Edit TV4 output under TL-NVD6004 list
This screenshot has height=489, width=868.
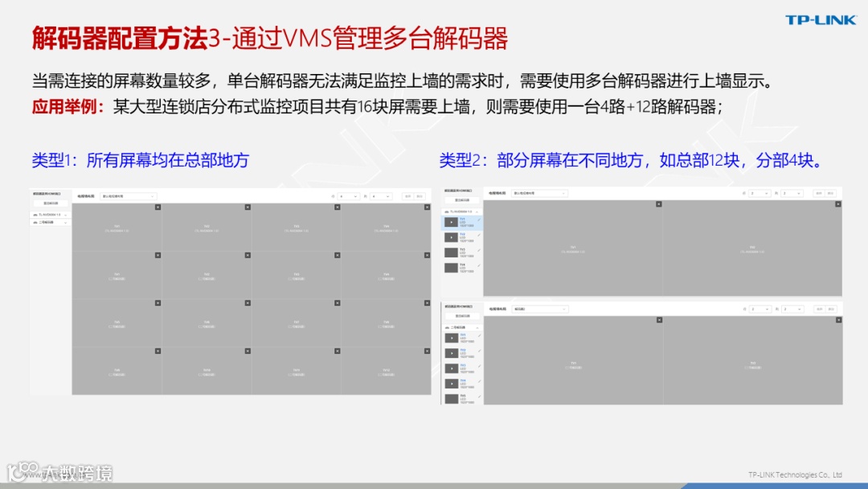(x=479, y=266)
